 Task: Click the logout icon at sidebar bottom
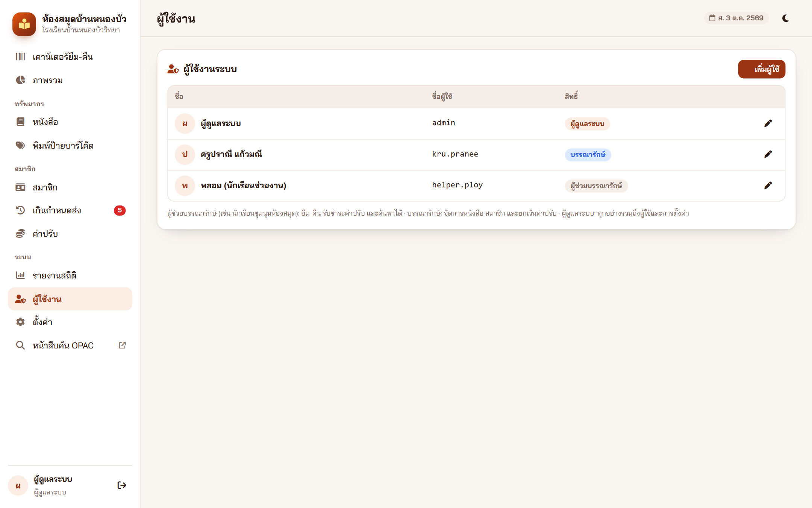point(122,485)
